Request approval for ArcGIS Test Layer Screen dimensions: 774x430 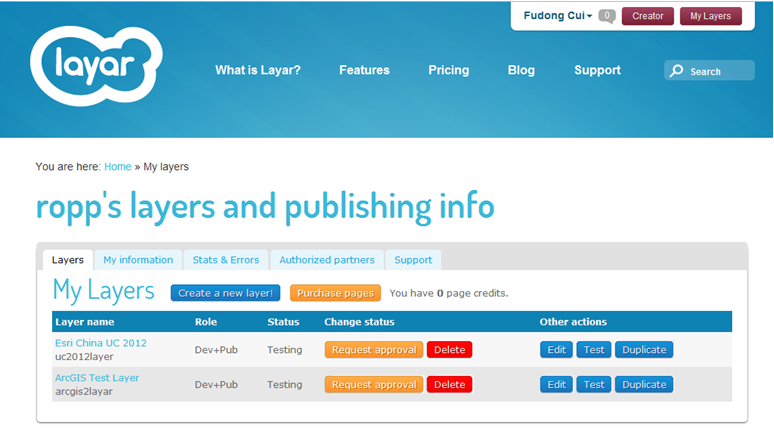pos(374,385)
